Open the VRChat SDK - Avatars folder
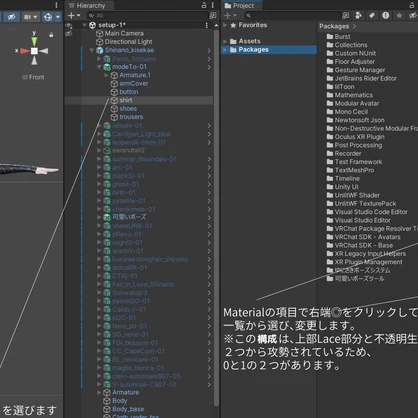Viewport: 418px width, 418px height. coord(363,237)
